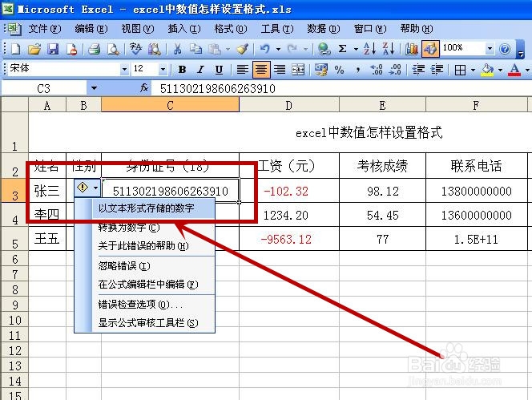Open the 编辑(E) menu

pos(91,29)
